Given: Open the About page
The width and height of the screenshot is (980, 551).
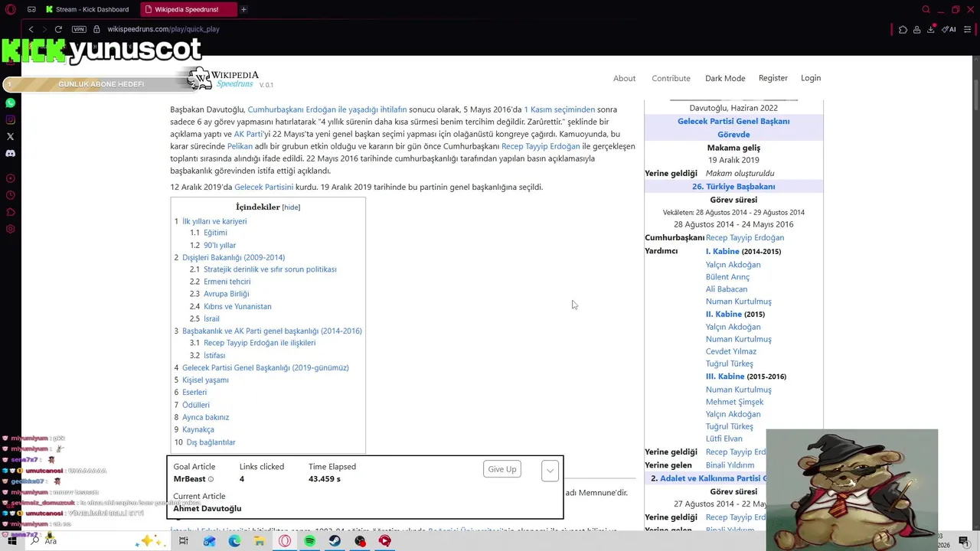Looking at the screenshot, I should pos(624,78).
